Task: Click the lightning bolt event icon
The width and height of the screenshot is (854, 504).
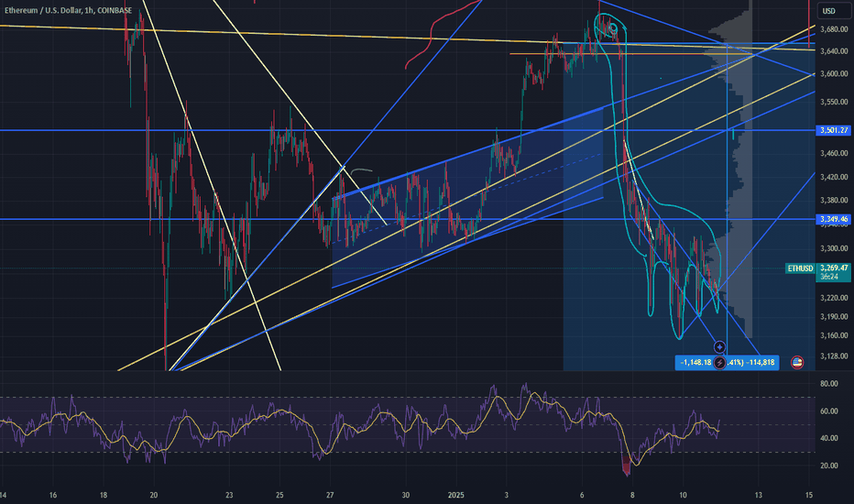Action: coord(719,362)
